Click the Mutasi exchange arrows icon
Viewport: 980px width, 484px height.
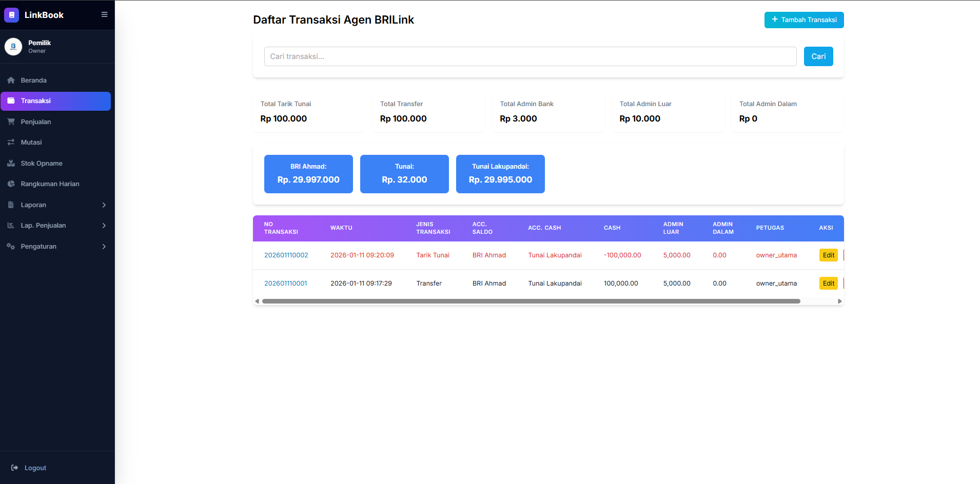(x=11, y=143)
